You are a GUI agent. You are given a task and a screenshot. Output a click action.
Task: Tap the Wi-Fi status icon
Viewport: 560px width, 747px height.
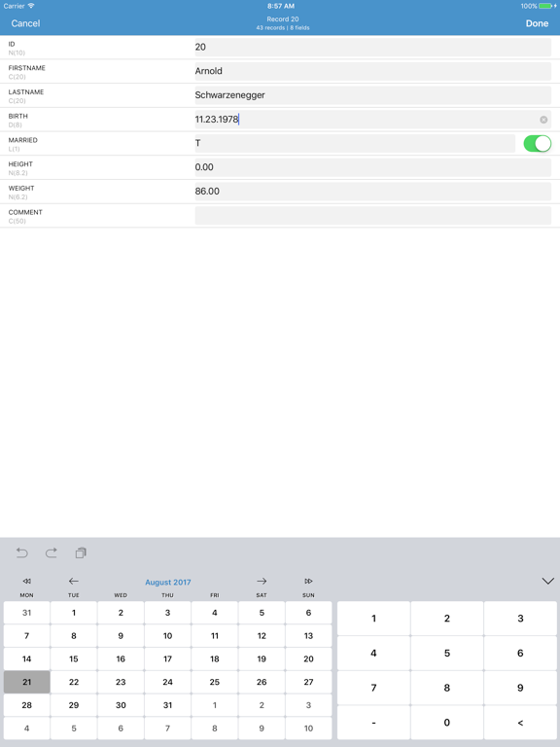pyautogui.click(x=31, y=6)
